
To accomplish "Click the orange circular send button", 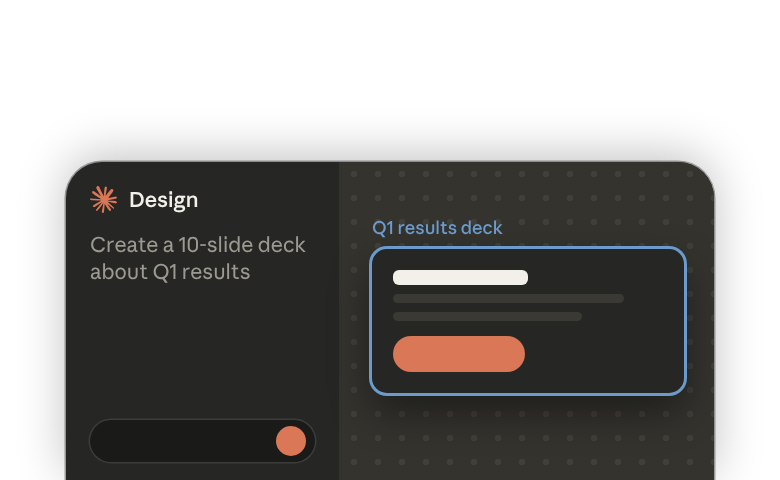I will pos(291,441).
